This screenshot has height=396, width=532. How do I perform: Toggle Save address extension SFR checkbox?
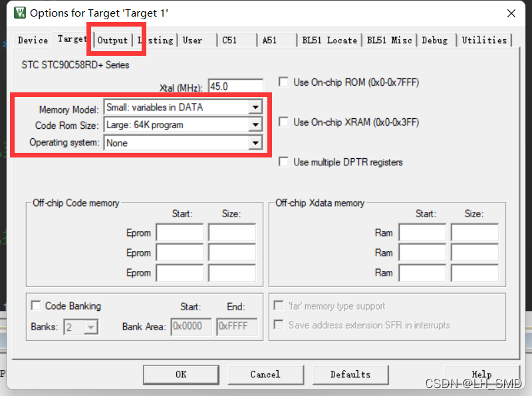(x=279, y=325)
